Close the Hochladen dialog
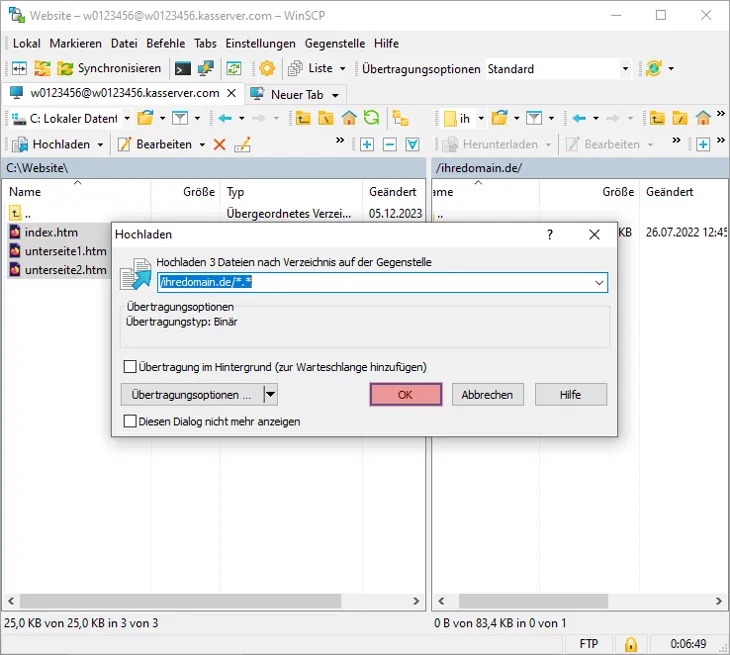The width and height of the screenshot is (730, 655). pyautogui.click(x=594, y=235)
